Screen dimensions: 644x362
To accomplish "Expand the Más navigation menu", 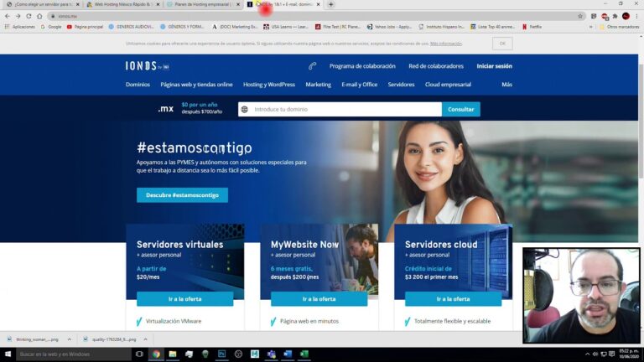I will (506, 85).
